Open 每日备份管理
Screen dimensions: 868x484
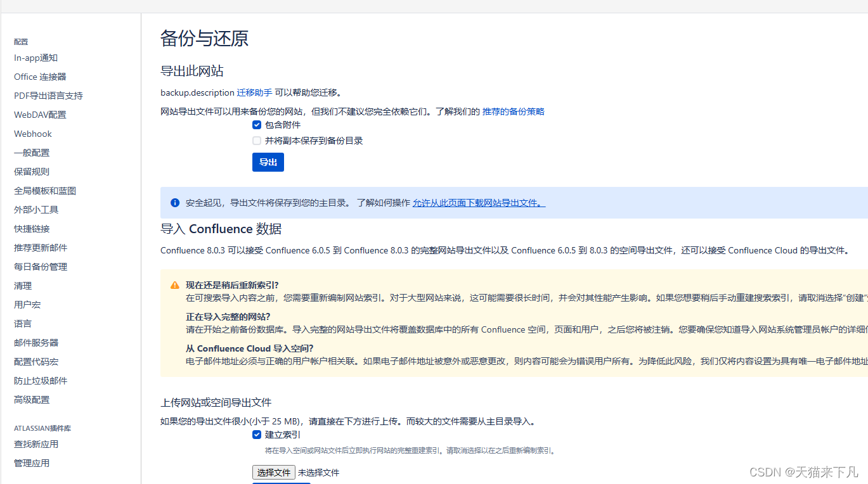coord(41,267)
